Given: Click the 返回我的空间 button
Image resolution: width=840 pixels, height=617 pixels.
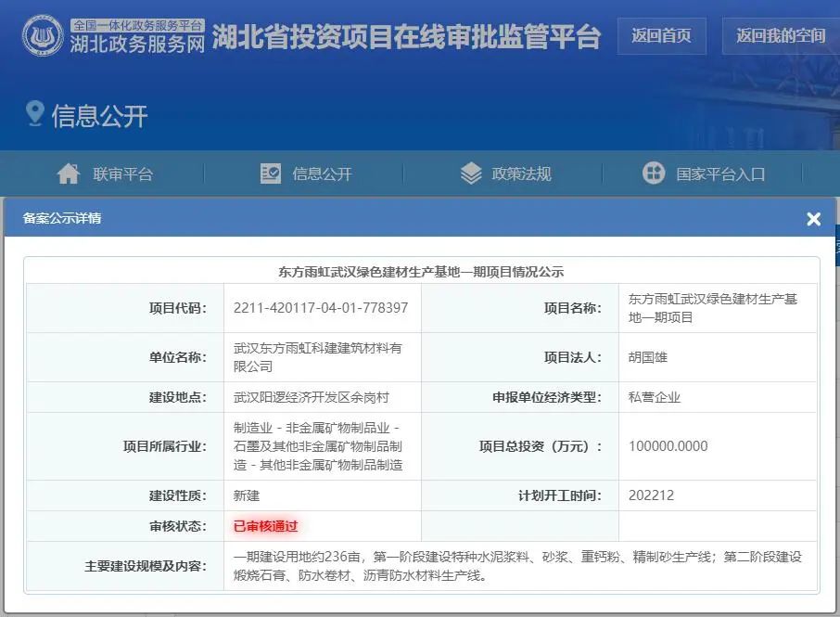Looking at the screenshot, I should pos(781,36).
